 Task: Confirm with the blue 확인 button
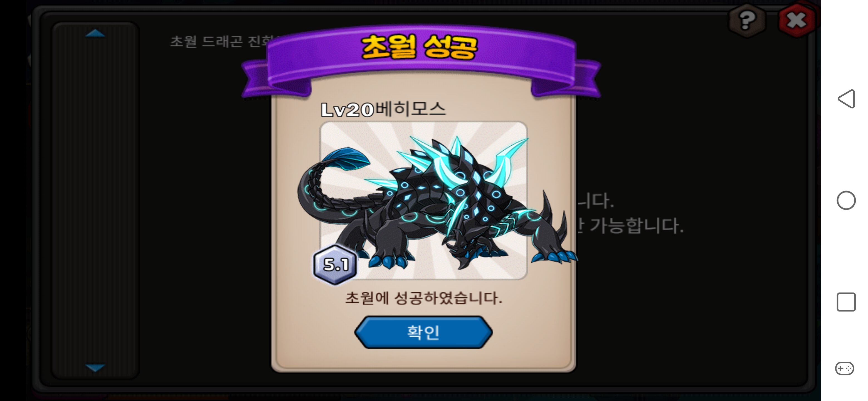(423, 332)
